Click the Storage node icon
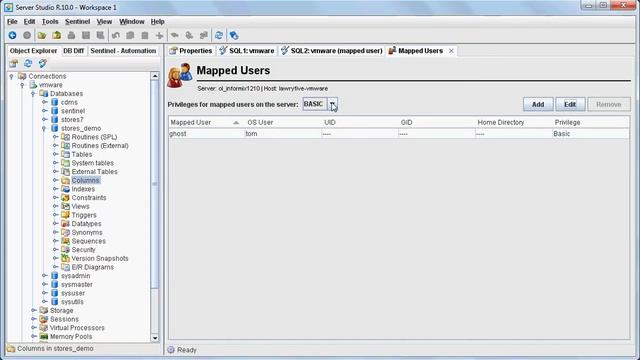Image resolution: width=640 pixels, height=360 pixels. coord(44,310)
